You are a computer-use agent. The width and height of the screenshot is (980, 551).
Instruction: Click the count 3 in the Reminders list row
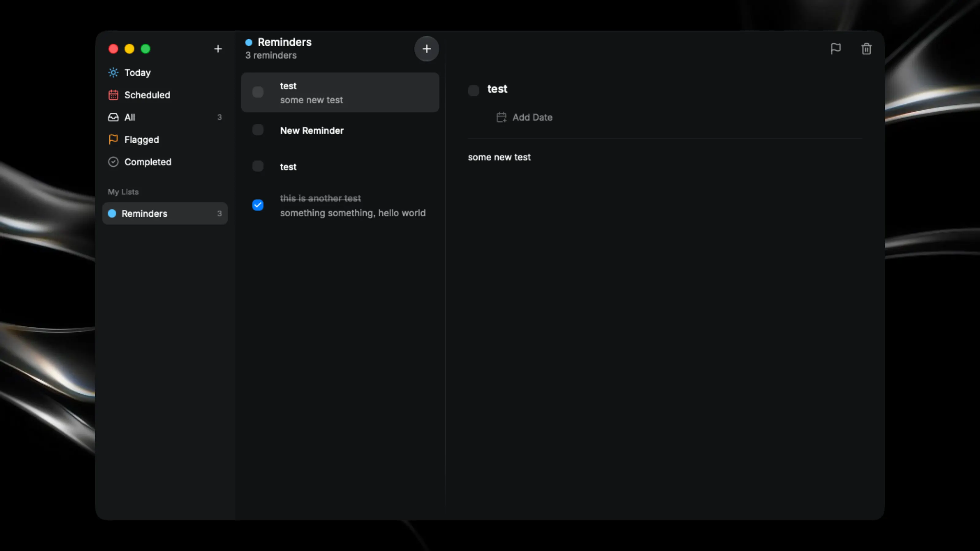[x=220, y=213]
